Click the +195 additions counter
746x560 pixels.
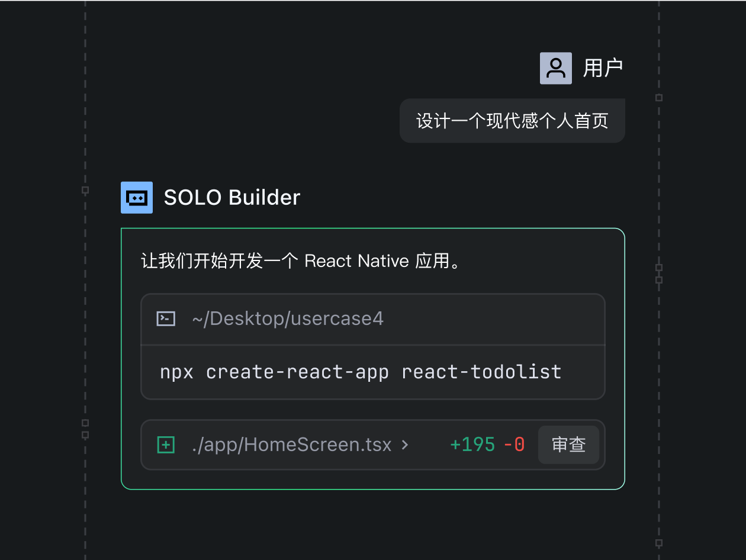[472, 444]
